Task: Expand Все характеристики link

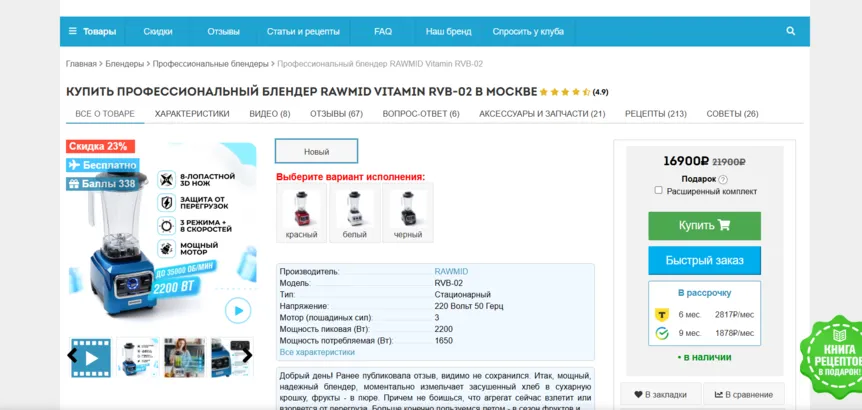Action: pyautogui.click(x=317, y=352)
